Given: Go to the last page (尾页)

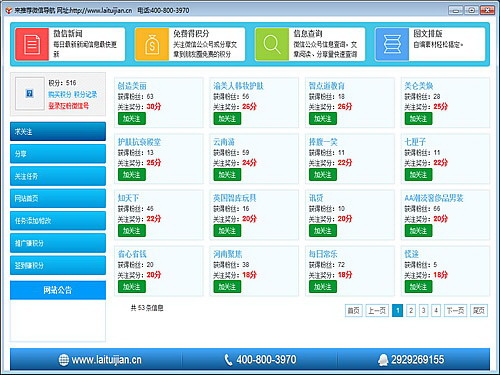Looking at the screenshot, I should tap(479, 311).
